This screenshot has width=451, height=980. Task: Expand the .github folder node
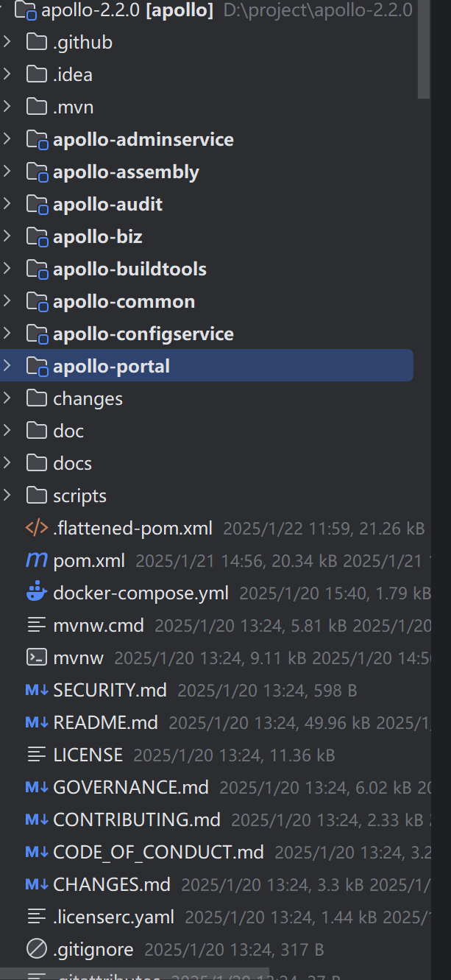[7, 42]
